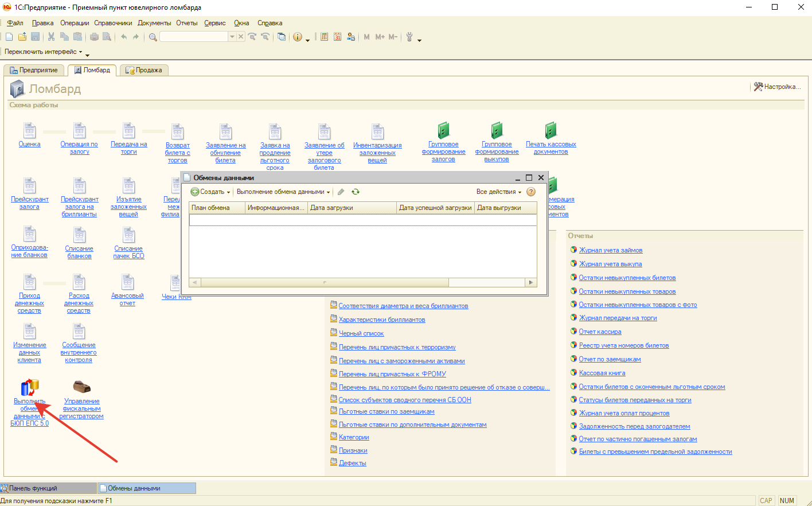Open Печать кассовых документов green book icon

(x=551, y=130)
